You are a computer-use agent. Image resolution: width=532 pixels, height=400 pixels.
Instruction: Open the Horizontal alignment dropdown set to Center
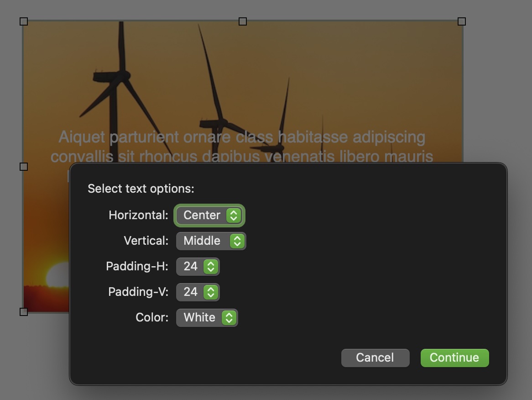[x=209, y=216]
